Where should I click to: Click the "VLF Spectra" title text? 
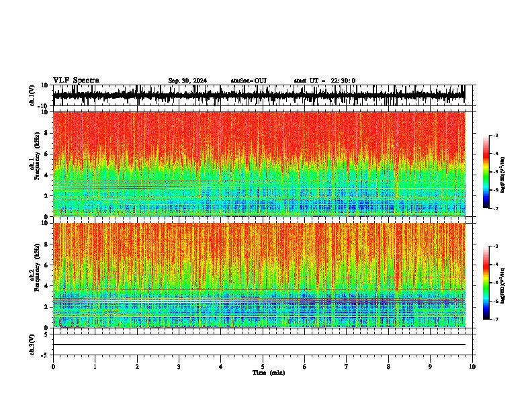click(76, 81)
